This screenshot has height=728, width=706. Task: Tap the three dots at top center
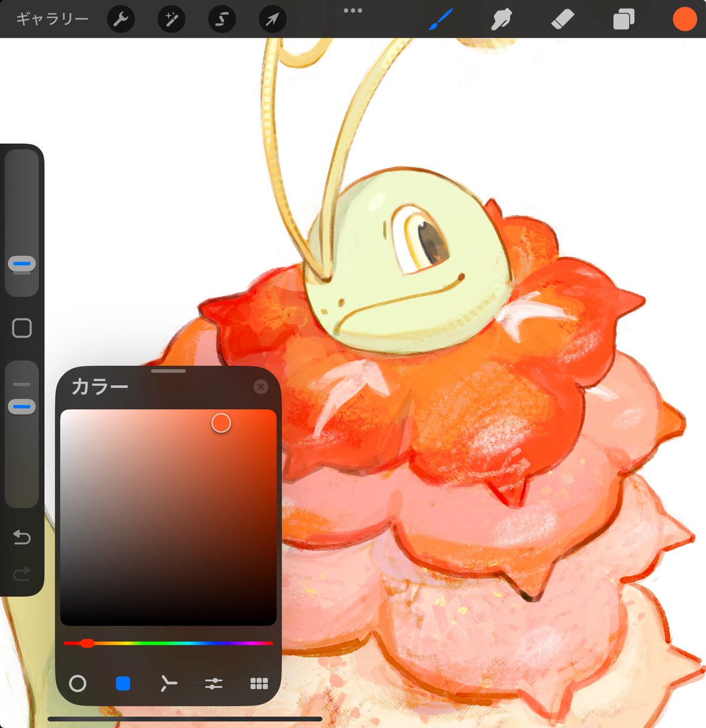coord(352,10)
